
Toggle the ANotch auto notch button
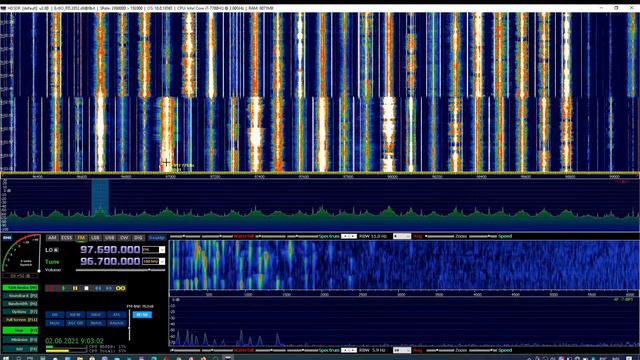[117, 323]
